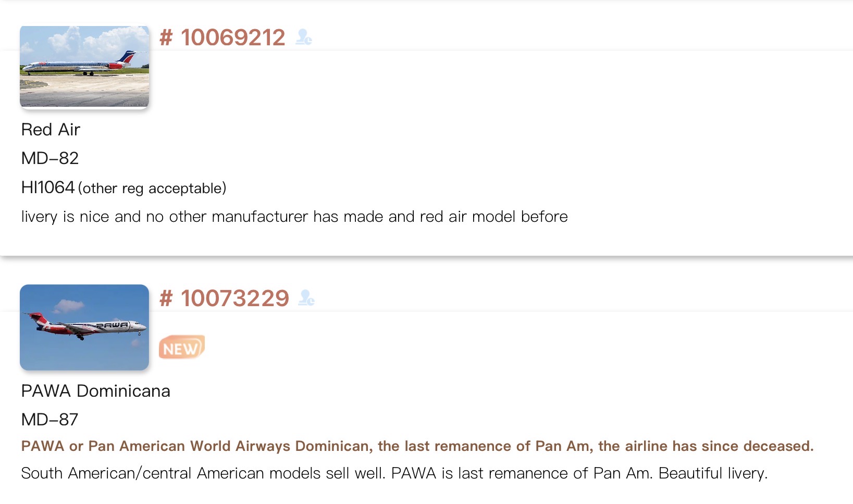This screenshot has height=504, width=853.
Task: Open the Red Air MD-82 aircraft thumbnail
Action: coord(84,67)
